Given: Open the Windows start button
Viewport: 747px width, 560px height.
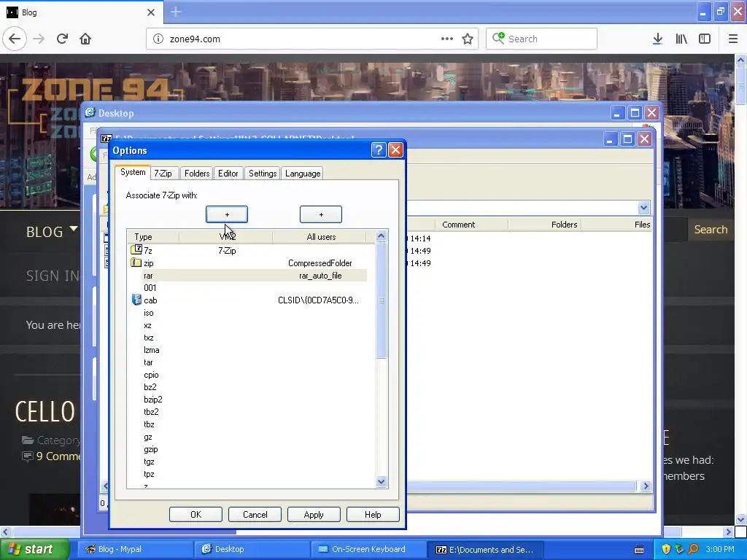Looking at the screenshot, I should [34, 549].
